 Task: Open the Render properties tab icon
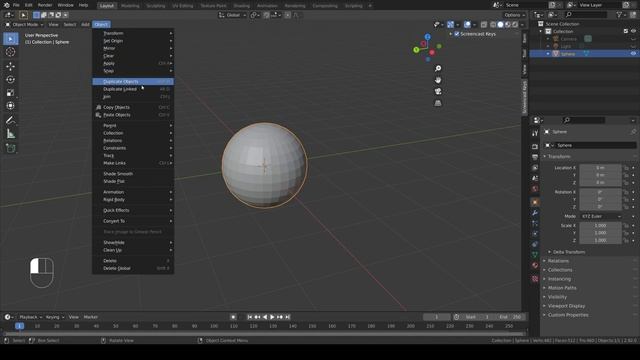535,146
